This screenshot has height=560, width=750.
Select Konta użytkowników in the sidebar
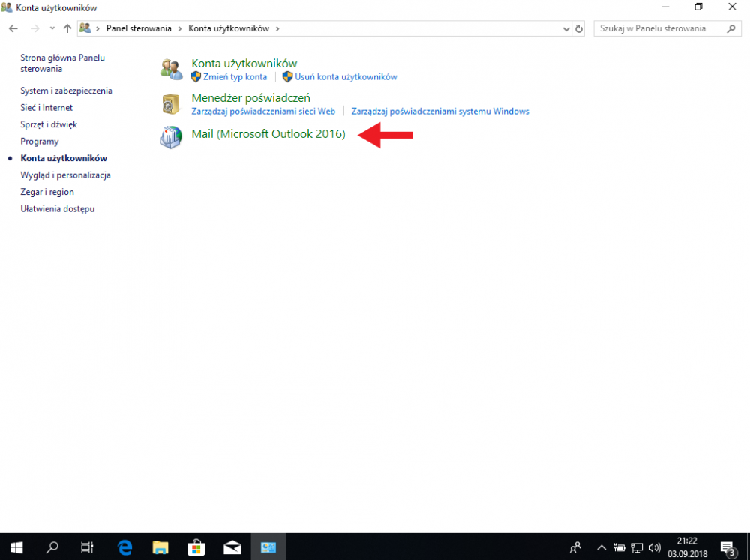click(64, 158)
